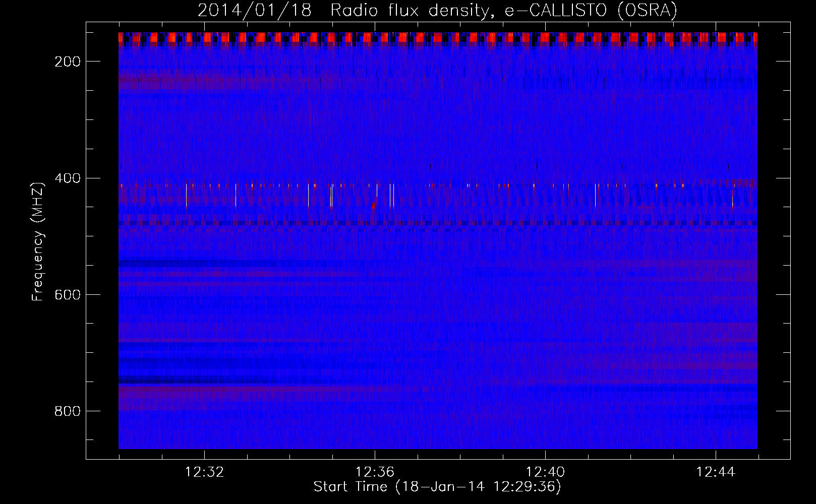Image resolution: width=816 pixels, height=504 pixels.
Task: Click the 12:40 time tick label
Action: [x=545, y=472]
